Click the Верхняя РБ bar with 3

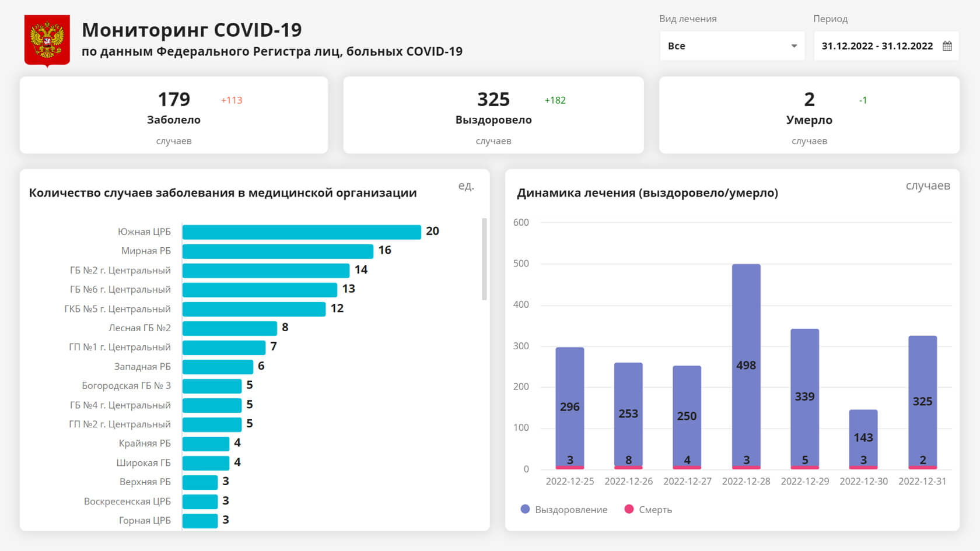(x=200, y=482)
